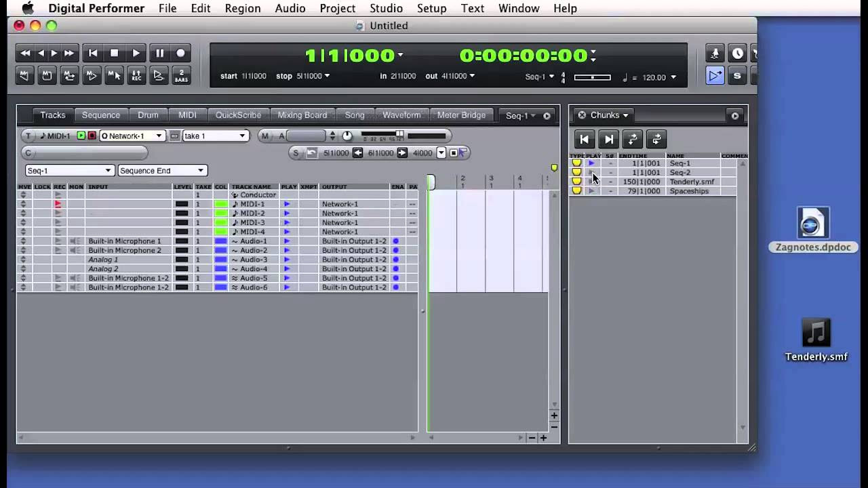Click the MIDI-2 green color swatch
The image size is (868, 488).
(221, 213)
